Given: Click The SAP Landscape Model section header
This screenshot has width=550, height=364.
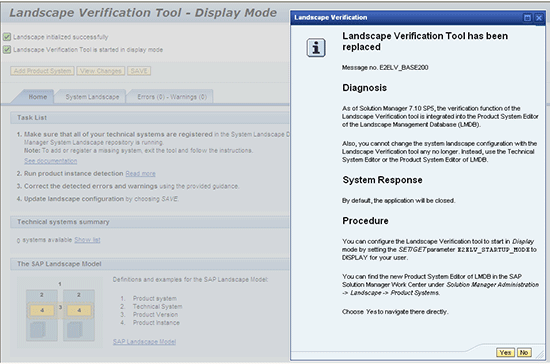Looking at the screenshot, I should (x=150, y=264).
